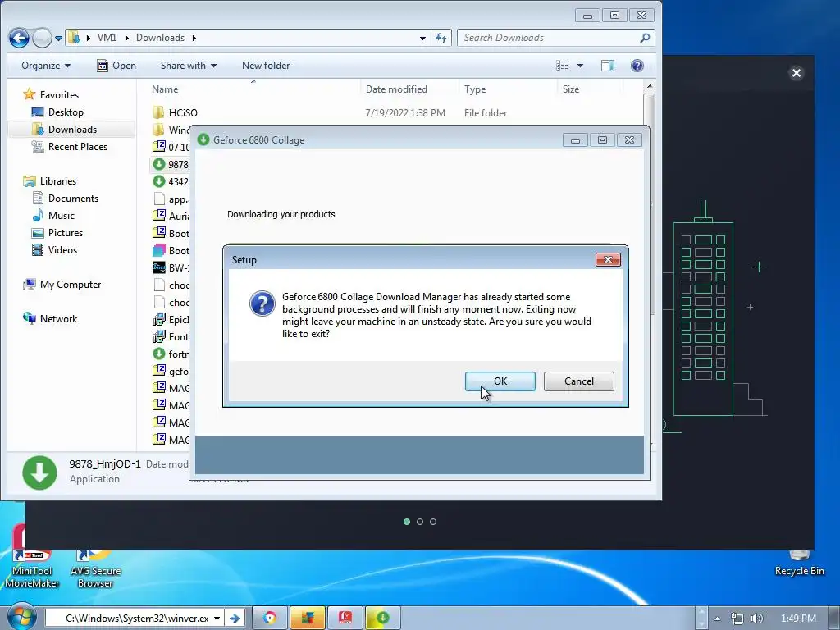Open the Windows Start button

tap(21, 618)
